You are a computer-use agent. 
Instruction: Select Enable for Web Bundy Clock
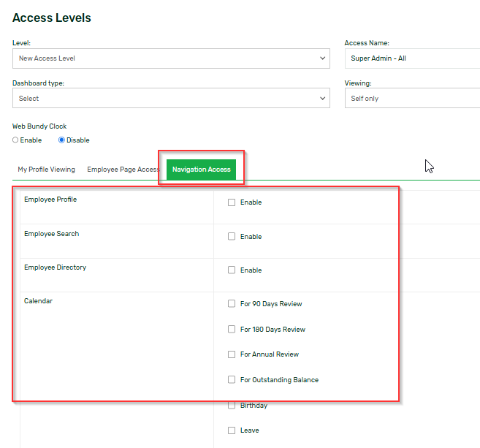click(16, 140)
